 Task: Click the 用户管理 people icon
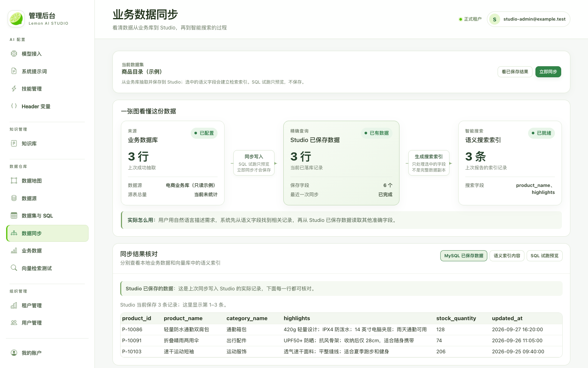pyautogui.click(x=14, y=322)
